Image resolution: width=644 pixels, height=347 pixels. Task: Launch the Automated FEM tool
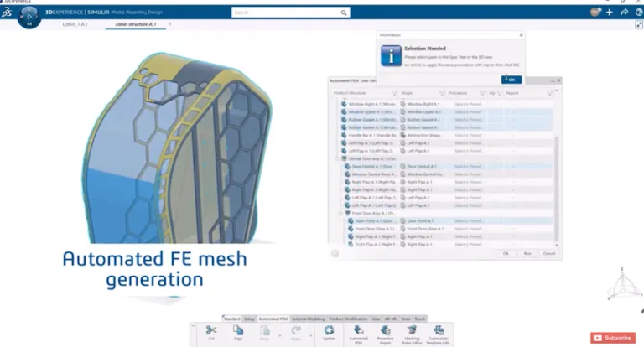(x=358, y=334)
